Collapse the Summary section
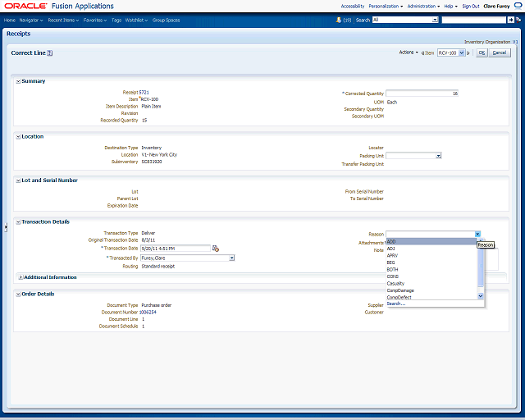Screen dimensions: 525x420 18,81
